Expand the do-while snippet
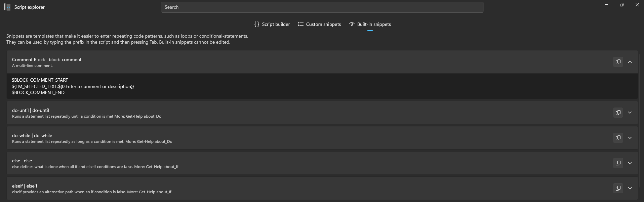 click(x=630, y=138)
